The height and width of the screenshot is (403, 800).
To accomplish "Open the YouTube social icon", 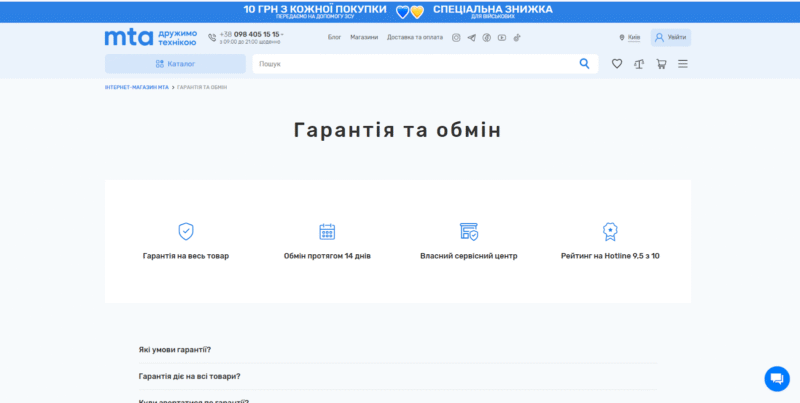I will pos(502,37).
